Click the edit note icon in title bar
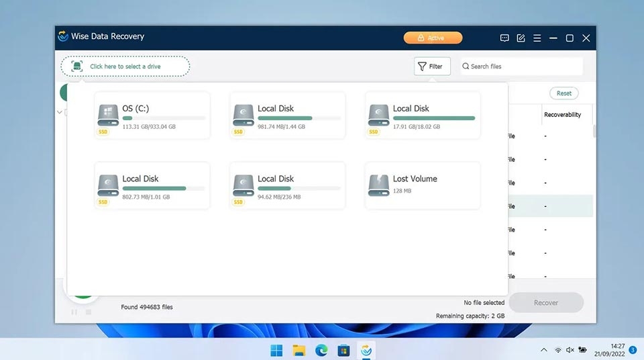Screen dimensions: 644x360 point(521,38)
